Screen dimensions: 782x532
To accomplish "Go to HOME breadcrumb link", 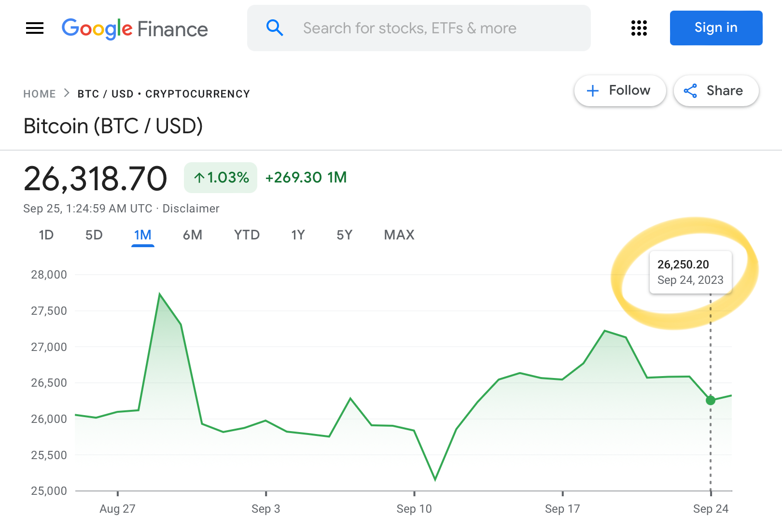I will click(40, 94).
